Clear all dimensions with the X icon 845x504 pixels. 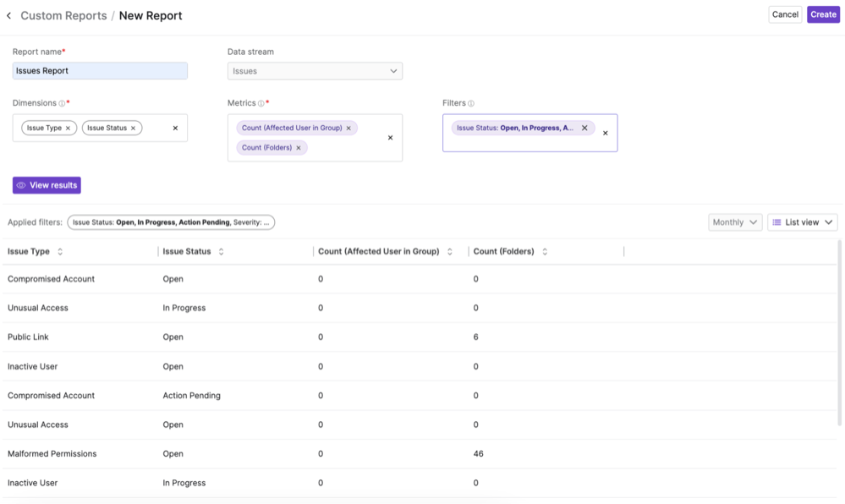(x=175, y=129)
